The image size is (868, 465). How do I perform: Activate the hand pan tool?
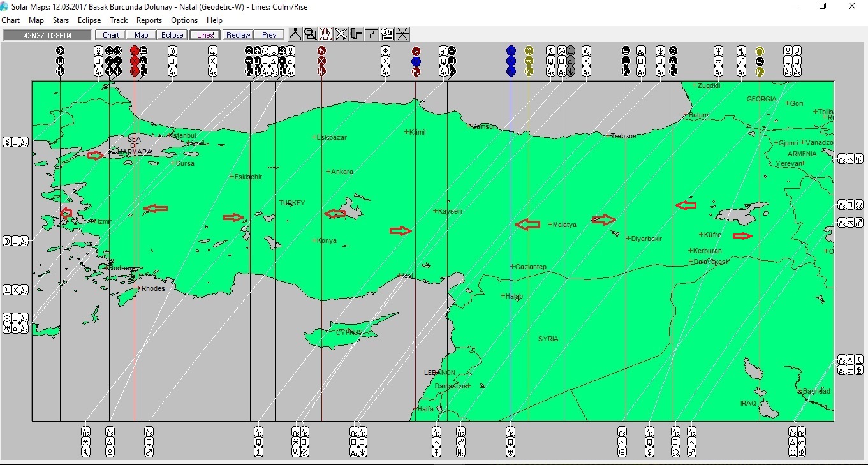325,33
